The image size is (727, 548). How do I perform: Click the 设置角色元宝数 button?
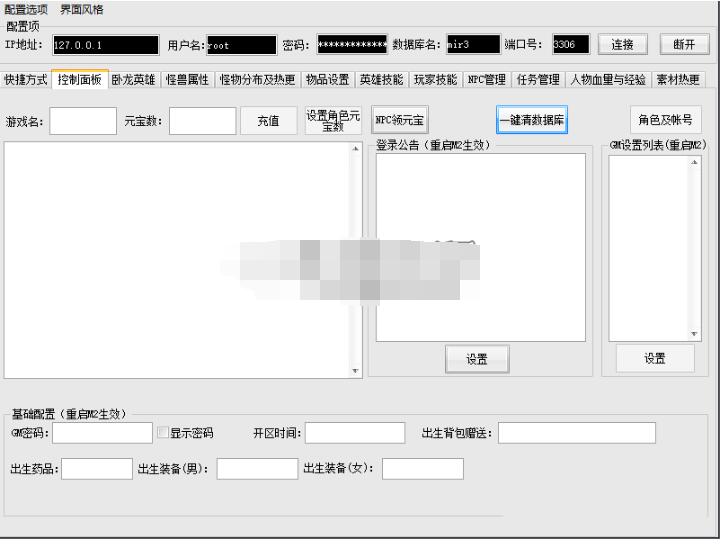coord(333,121)
